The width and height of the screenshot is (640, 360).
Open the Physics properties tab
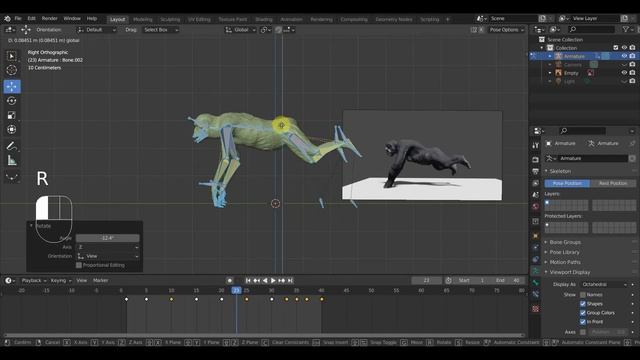click(x=536, y=247)
